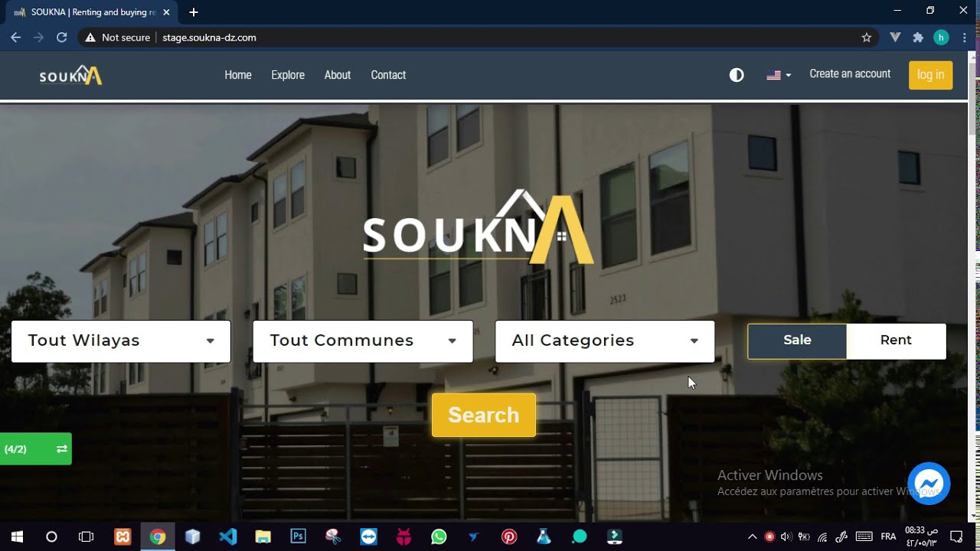
Task: Close the SOUKNA browser tab
Action: [x=166, y=12]
